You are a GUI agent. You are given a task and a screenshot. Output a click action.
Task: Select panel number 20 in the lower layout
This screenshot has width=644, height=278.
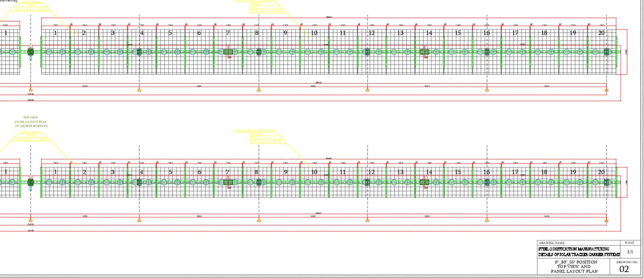point(602,172)
